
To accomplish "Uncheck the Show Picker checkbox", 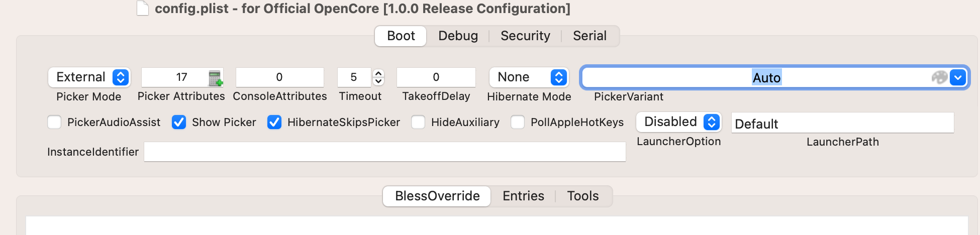I will [x=179, y=122].
